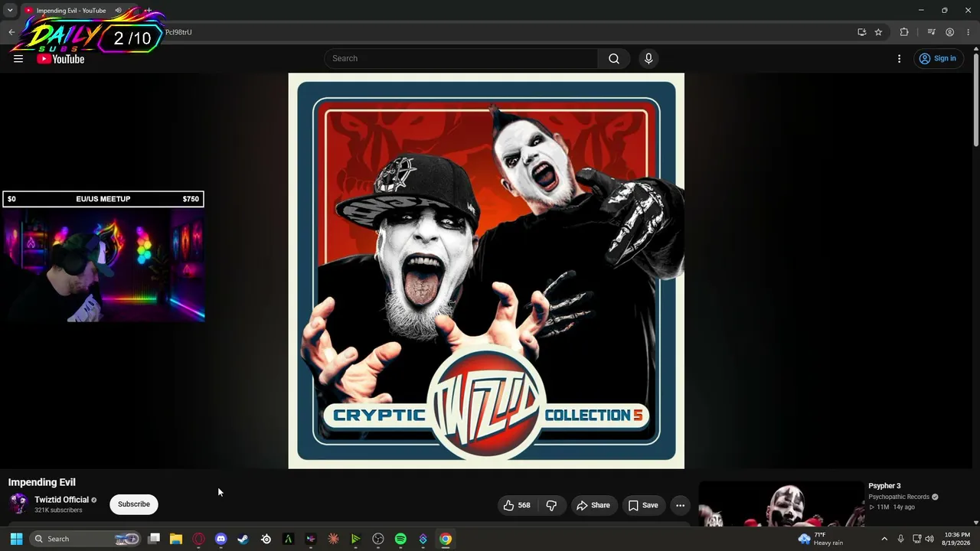Open the Twiztid channel avatar
Image resolution: width=980 pixels, height=551 pixels.
click(18, 504)
